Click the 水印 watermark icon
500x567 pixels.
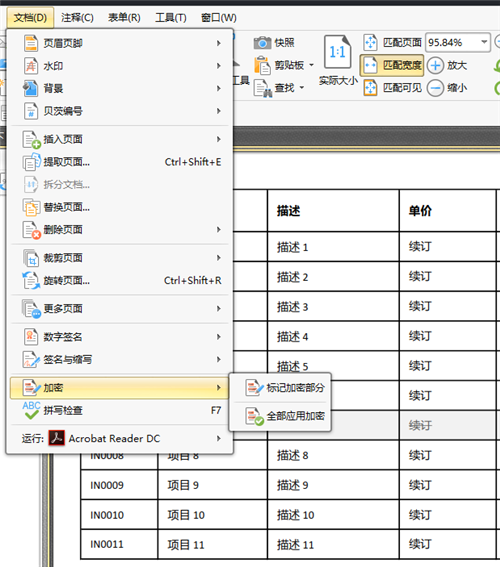[x=31, y=66]
